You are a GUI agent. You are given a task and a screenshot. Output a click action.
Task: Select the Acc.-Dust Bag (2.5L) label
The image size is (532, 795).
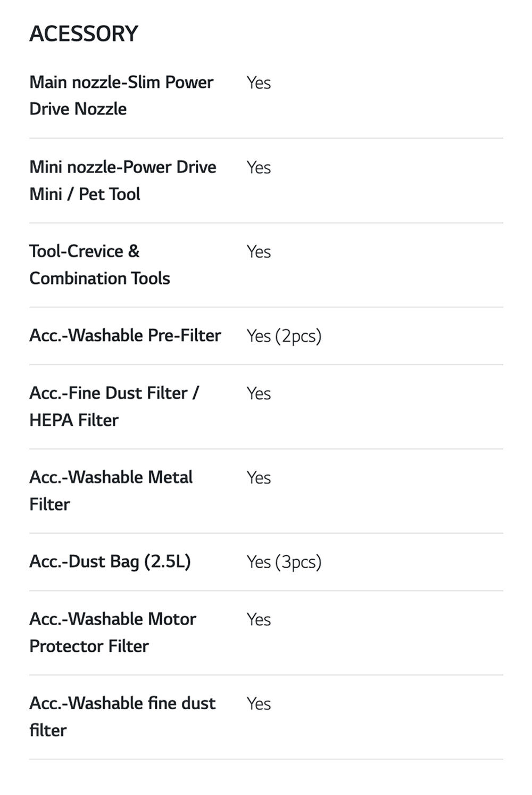[x=110, y=562]
